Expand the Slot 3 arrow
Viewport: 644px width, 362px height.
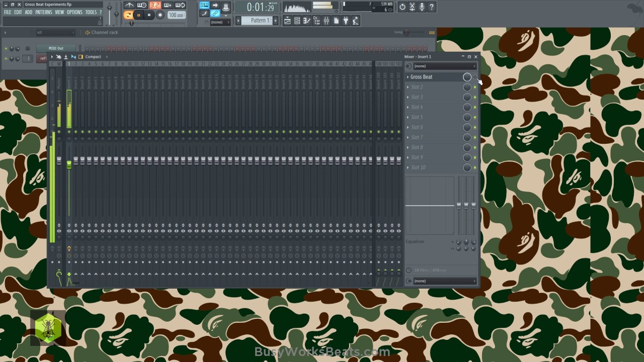408,97
